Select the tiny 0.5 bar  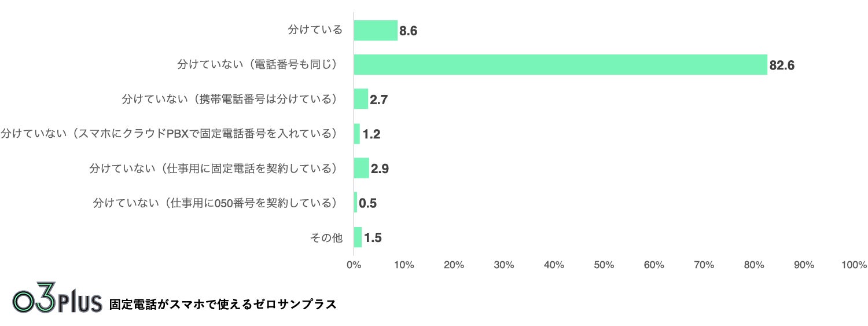click(355, 203)
